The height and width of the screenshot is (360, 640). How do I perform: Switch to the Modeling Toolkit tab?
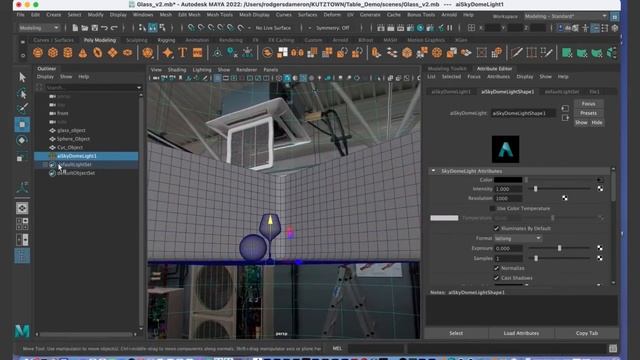[447, 69]
